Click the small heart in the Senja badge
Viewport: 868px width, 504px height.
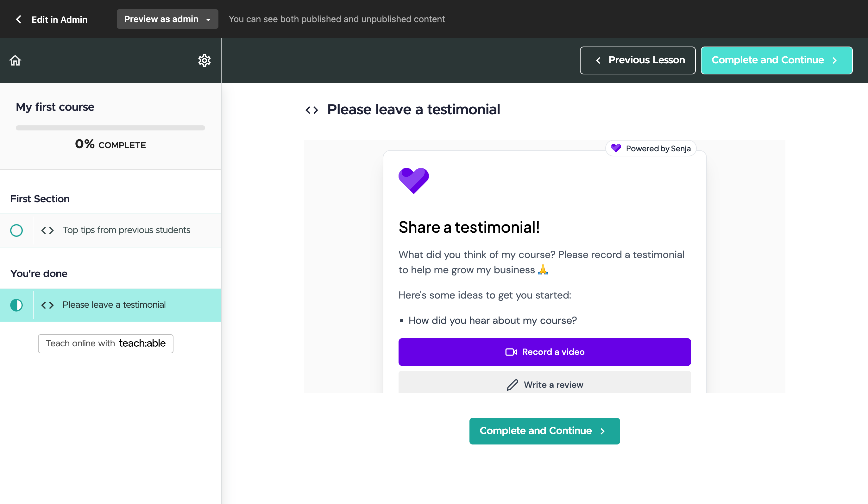(x=615, y=148)
